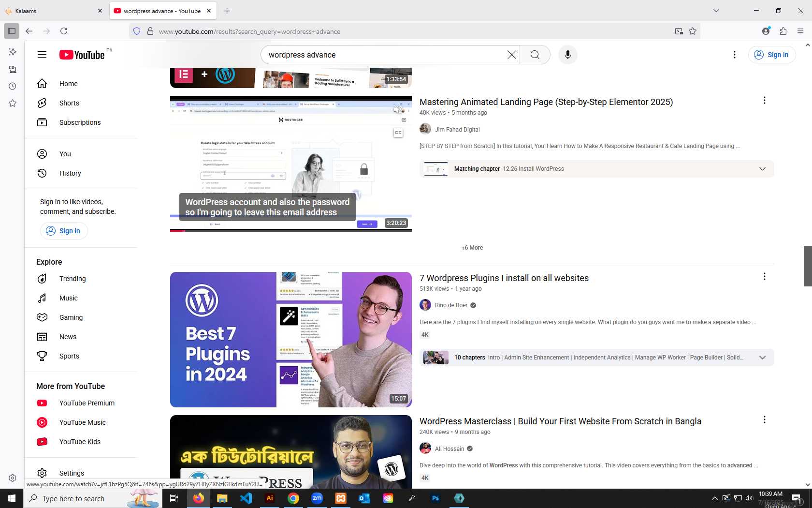Image resolution: width=812 pixels, height=508 pixels.
Task: Open Visual Studio Code from taskbar
Action: [x=246, y=498]
